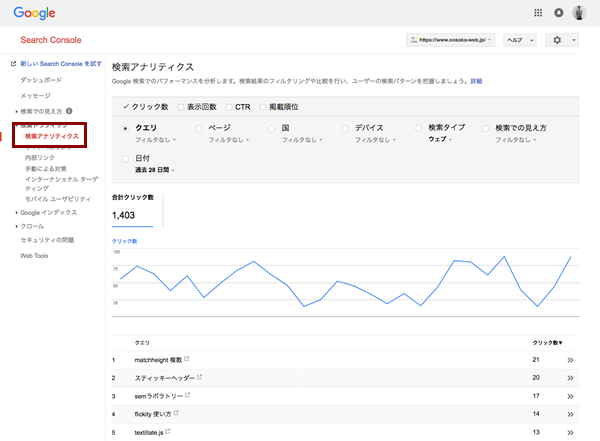Click double-arrow icon for スティッキーヘッダー row
600x441 pixels.
point(570,377)
